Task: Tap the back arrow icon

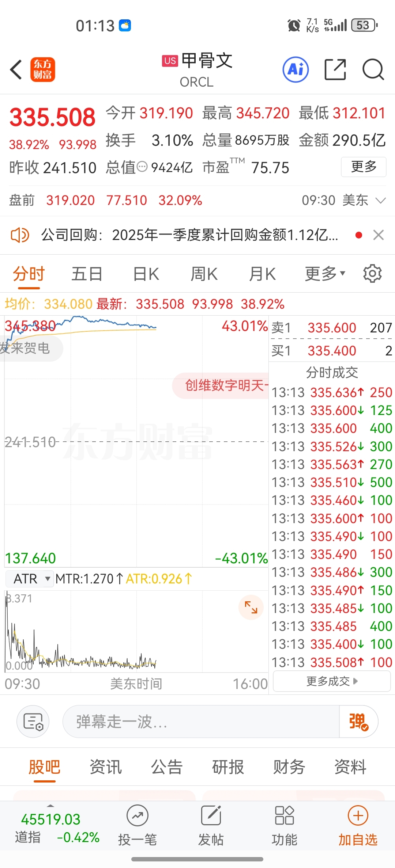Action: point(16,69)
